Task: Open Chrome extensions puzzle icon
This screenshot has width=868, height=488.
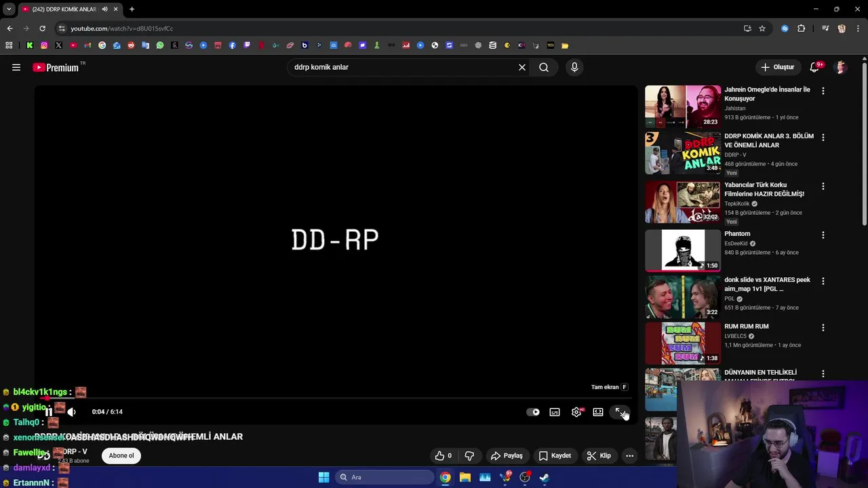Action: [x=802, y=28]
